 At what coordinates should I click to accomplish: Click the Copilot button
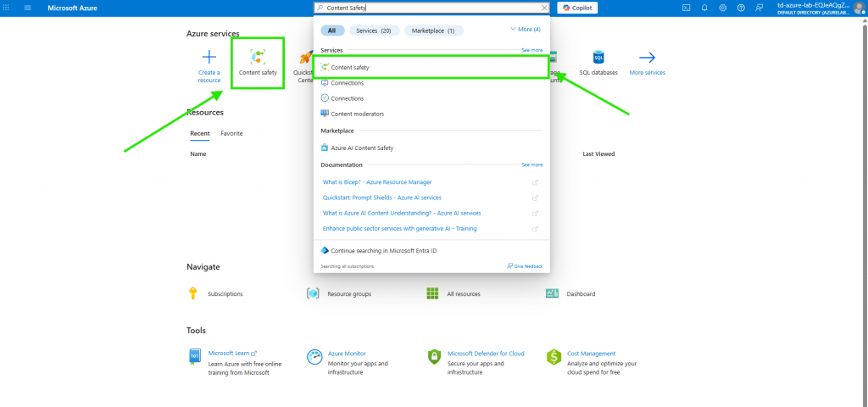579,8
